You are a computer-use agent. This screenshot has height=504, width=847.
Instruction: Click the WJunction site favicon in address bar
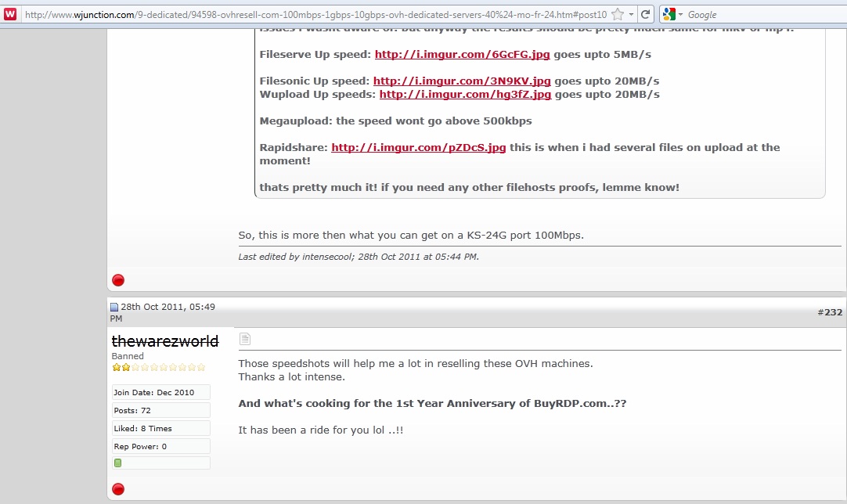[10, 14]
